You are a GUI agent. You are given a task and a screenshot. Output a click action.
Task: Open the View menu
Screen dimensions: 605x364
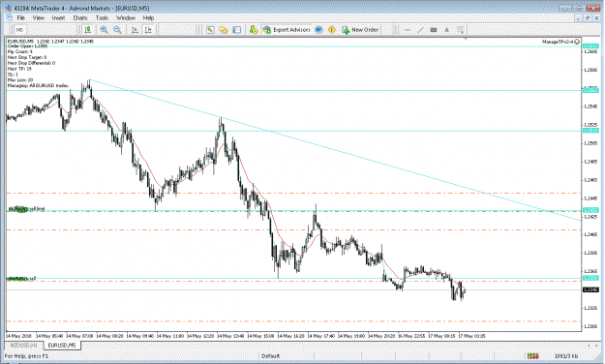coord(38,17)
